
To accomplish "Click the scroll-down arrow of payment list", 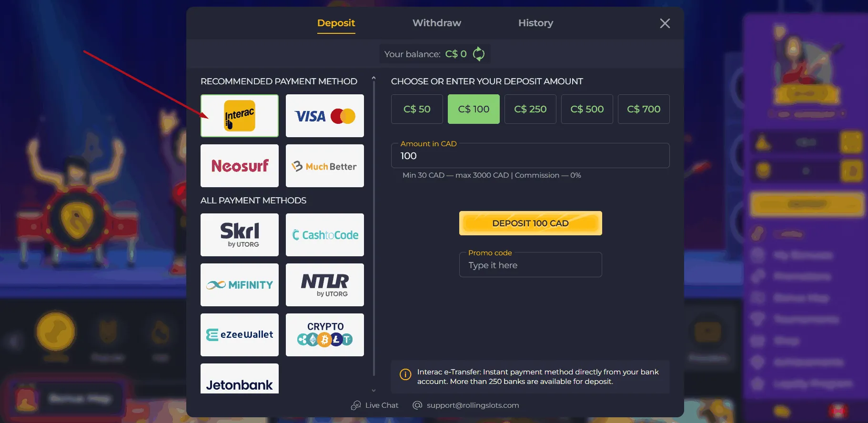I will [x=373, y=390].
